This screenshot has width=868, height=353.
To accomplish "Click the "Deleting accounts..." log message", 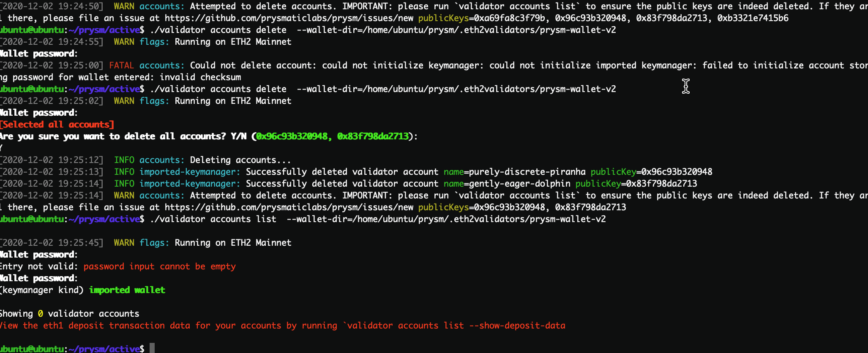I will 240,160.
